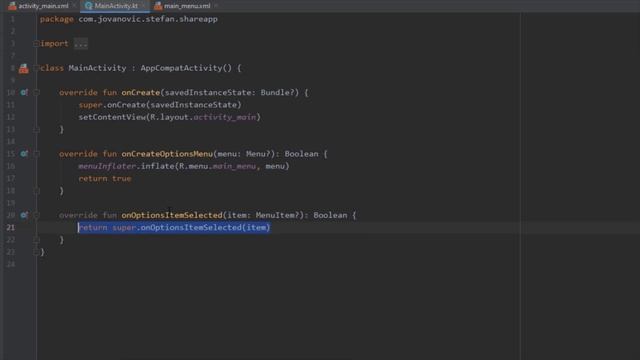Click the onCreateOptionsMenu function name
This screenshot has width=640, height=360.
[x=167, y=154]
